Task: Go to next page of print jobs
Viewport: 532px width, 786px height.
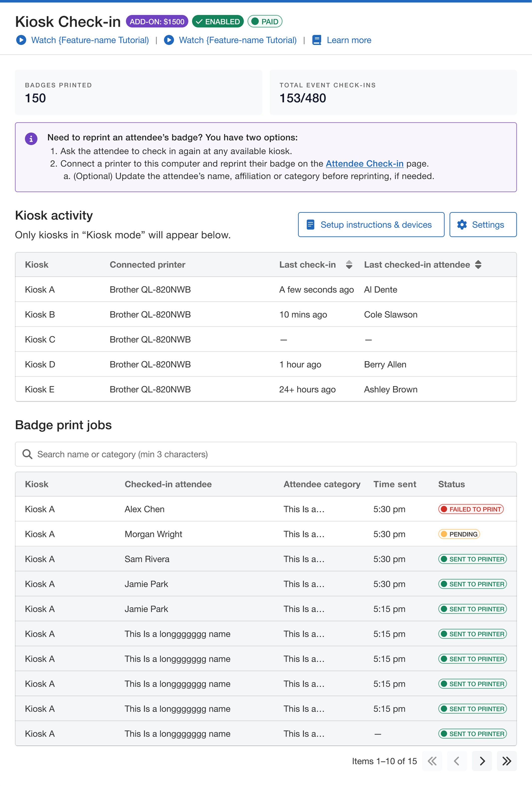Action: click(482, 761)
